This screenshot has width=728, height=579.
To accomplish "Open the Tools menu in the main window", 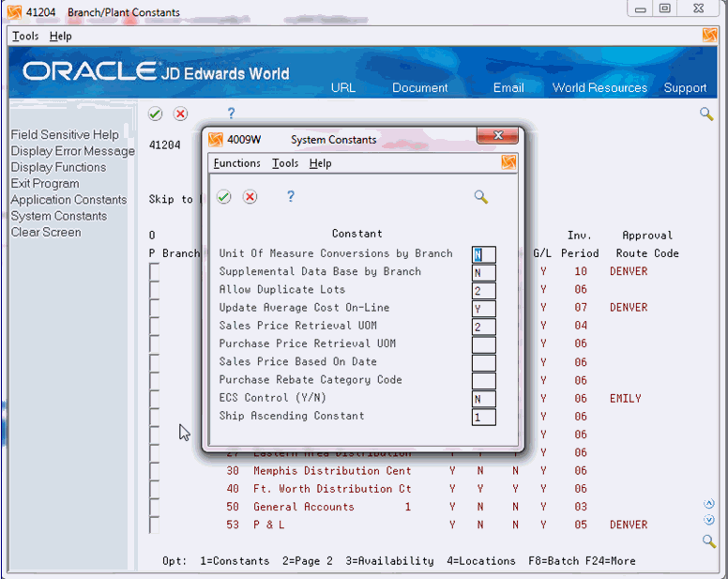I will coord(25,36).
